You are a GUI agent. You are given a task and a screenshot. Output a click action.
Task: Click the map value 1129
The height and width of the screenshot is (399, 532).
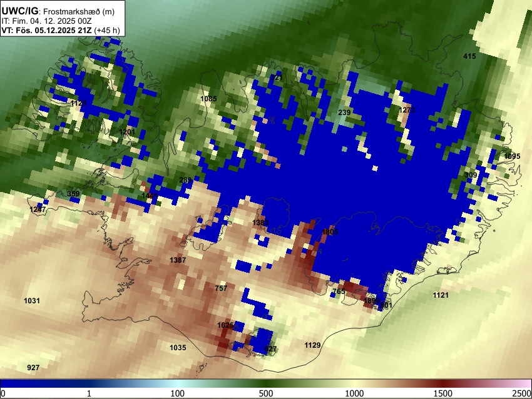312,345
